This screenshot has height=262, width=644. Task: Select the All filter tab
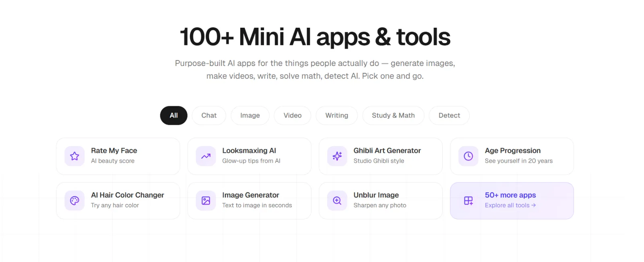click(173, 116)
